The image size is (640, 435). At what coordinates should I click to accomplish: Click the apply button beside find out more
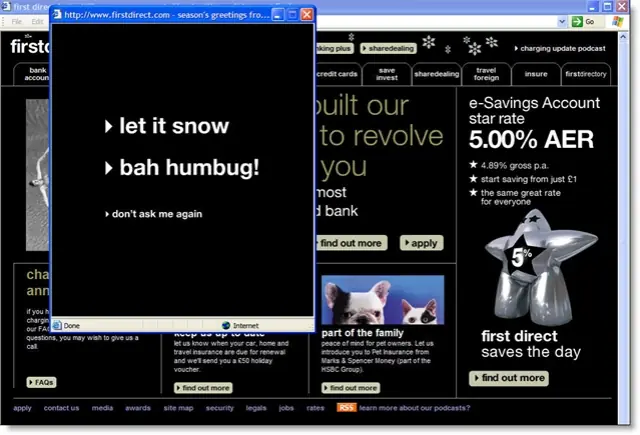421,243
